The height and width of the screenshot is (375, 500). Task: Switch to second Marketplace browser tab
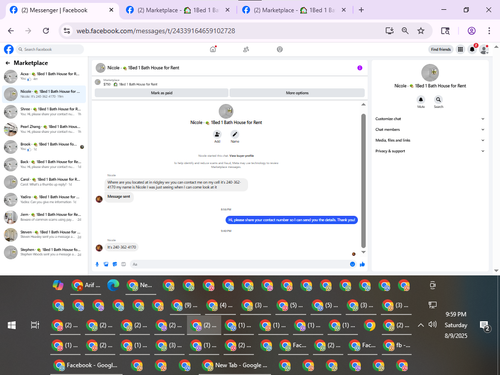[x=178, y=10]
